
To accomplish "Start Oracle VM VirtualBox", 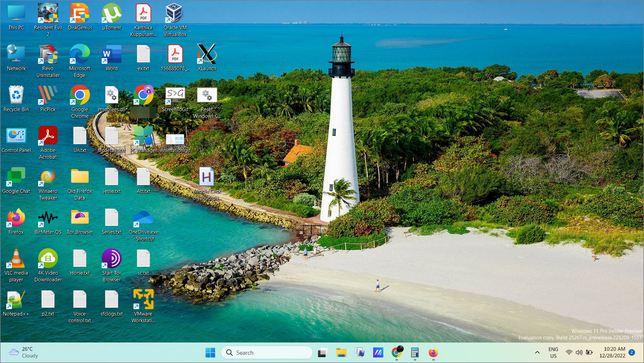I will [175, 13].
